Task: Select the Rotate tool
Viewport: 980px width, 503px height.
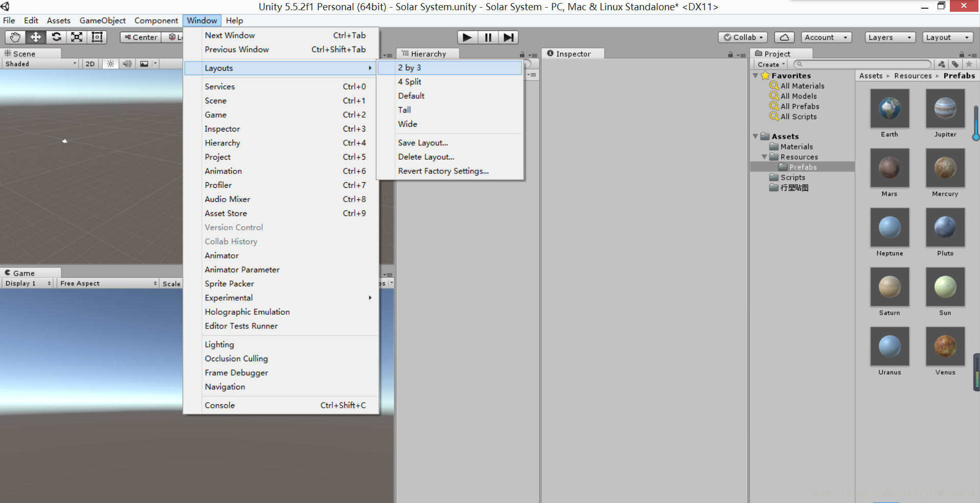Action: coord(56,37)
